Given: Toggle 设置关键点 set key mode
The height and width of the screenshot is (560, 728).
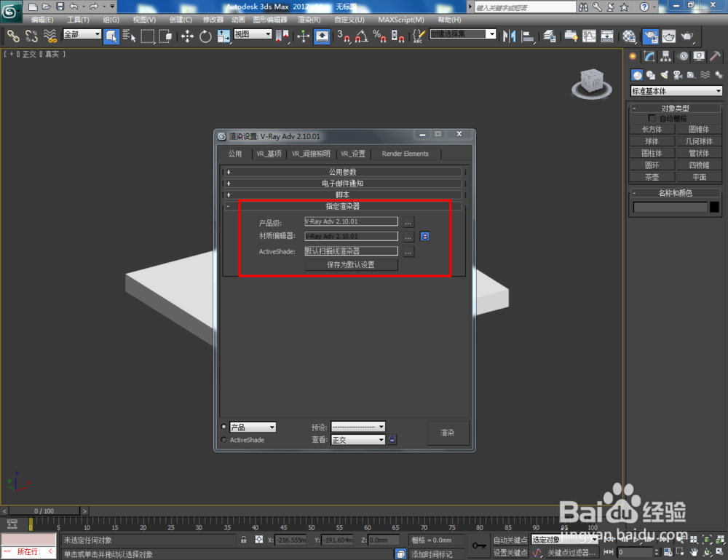Looking at the screenshot, I should click(510, 552).
